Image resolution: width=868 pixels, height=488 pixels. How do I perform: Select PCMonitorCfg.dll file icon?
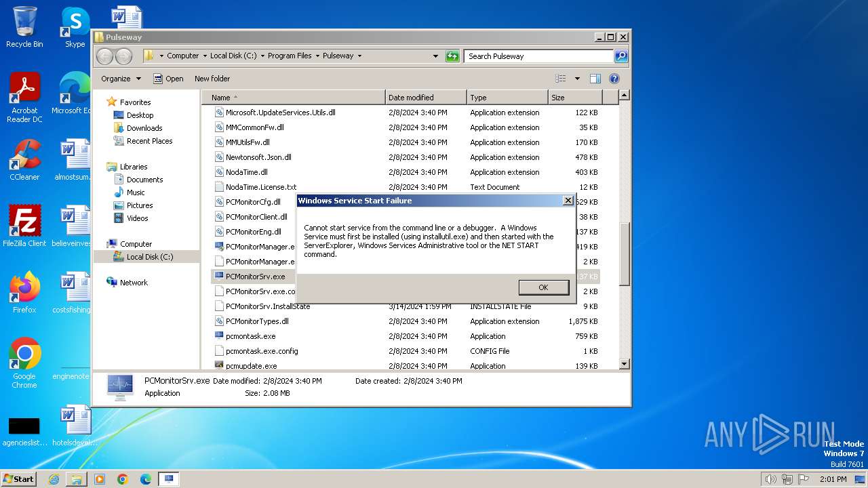tap(219, 202)
